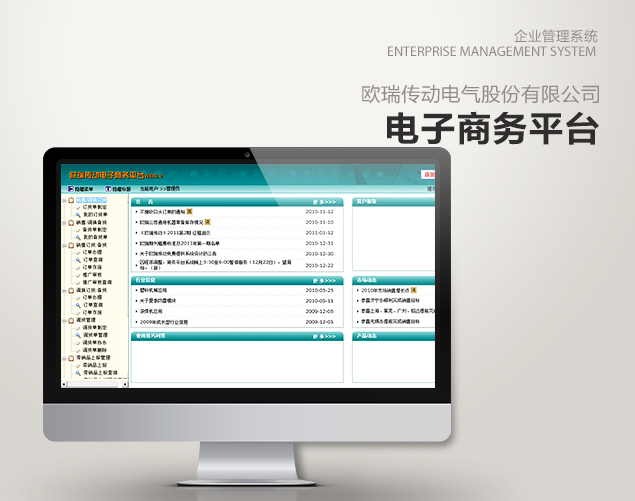Select the 推广审核 tree item

coord(93,275)
